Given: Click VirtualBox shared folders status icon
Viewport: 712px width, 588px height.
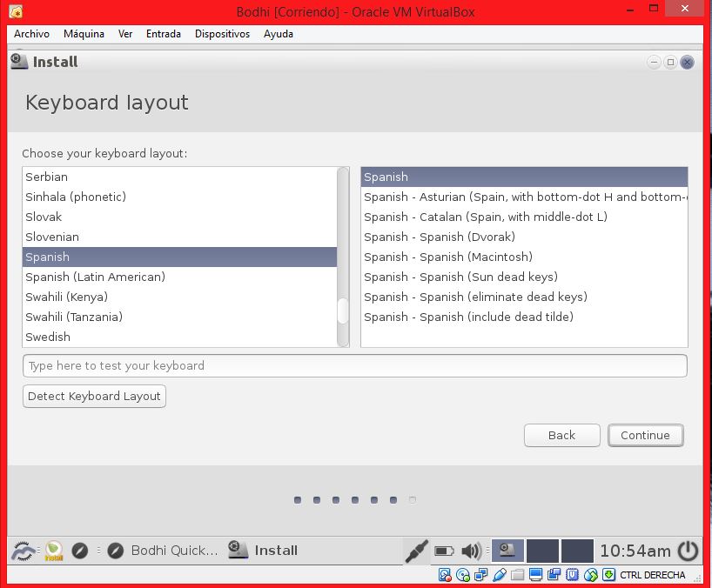Looking at the screenshot, I should click(x=518, y=575).
